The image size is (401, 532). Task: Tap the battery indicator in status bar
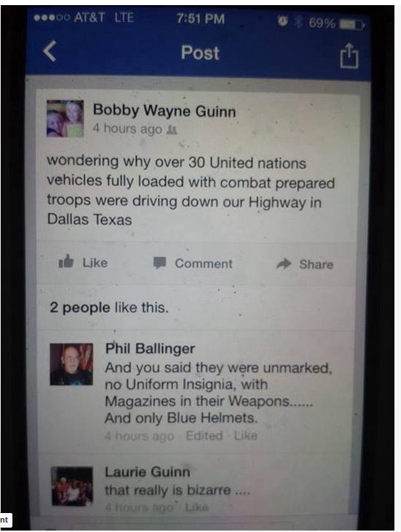pos(353,24)
